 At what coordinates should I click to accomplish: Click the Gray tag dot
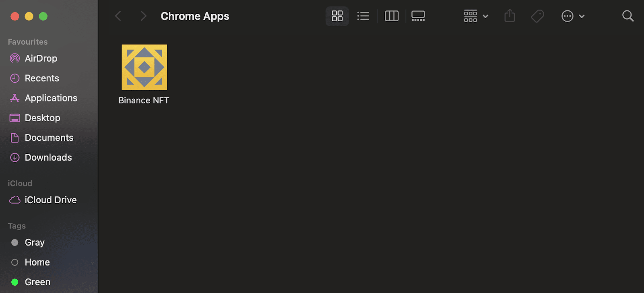click(x=15, y=242)
